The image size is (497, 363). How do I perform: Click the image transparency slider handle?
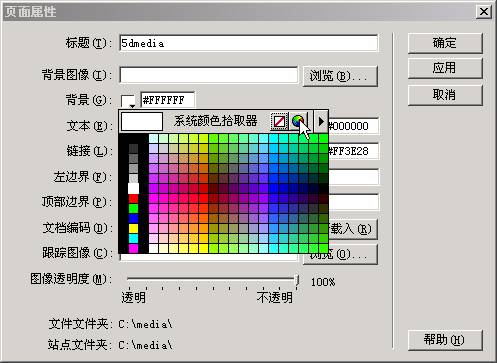[x=297, y=280]
